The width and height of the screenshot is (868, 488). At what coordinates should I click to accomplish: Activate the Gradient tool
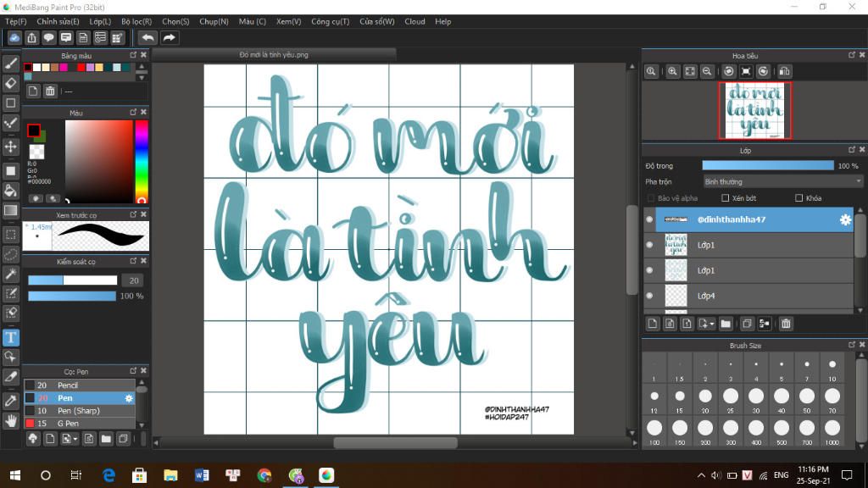(x=10, y=210)
